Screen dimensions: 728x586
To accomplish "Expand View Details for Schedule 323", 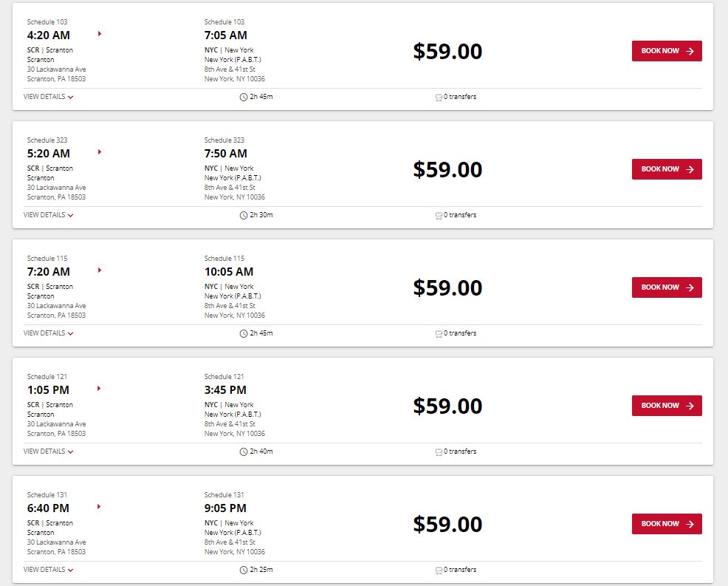I will tap(48, 215).
